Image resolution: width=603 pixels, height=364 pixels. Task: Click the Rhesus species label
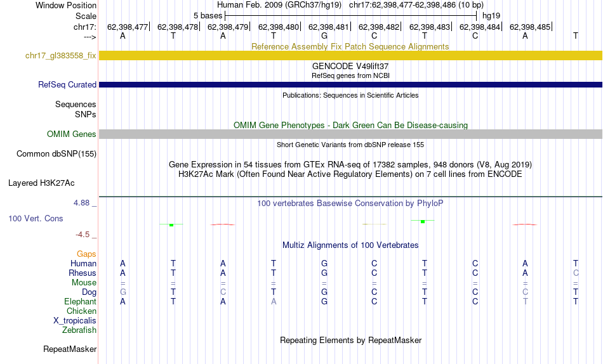83,273
